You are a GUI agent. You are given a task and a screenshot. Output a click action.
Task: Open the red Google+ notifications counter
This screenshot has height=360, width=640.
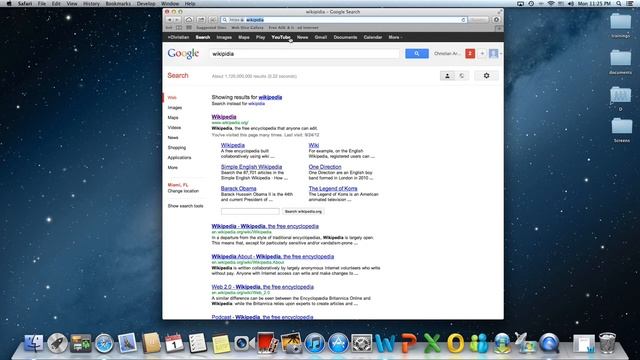[x=470, y=53]
